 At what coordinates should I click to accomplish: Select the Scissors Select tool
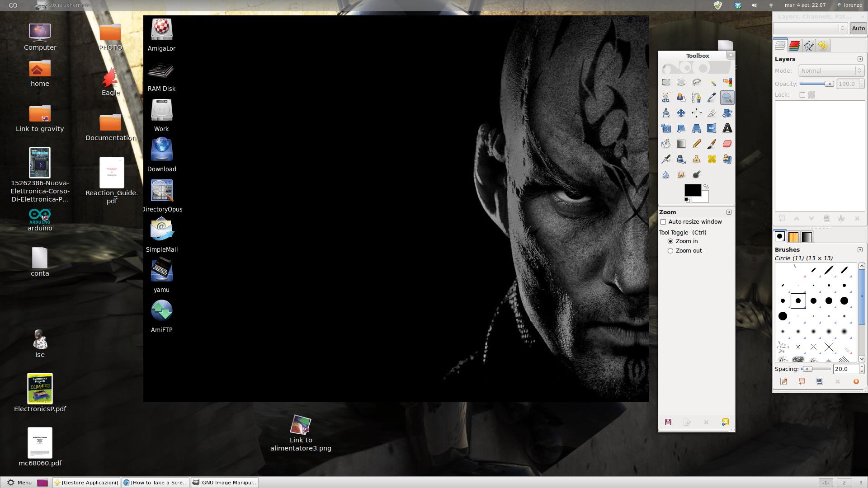[x=666, y=98]
